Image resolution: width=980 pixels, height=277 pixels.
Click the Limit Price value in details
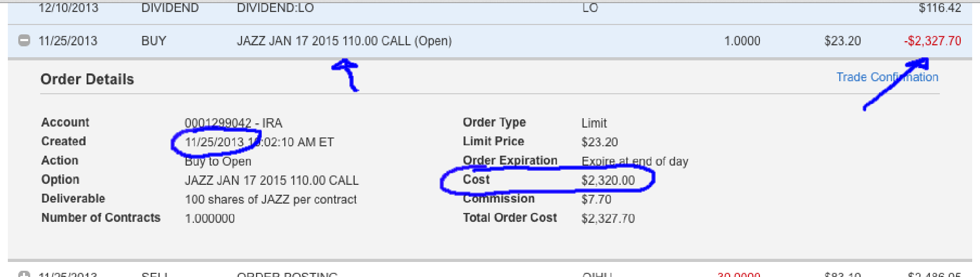[600, 142]
